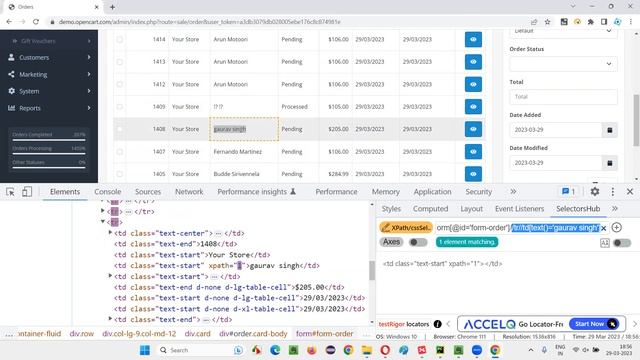
Task: Open File Explorer from the taskbar
Action: pyautogui.click(x=367, y=350)
